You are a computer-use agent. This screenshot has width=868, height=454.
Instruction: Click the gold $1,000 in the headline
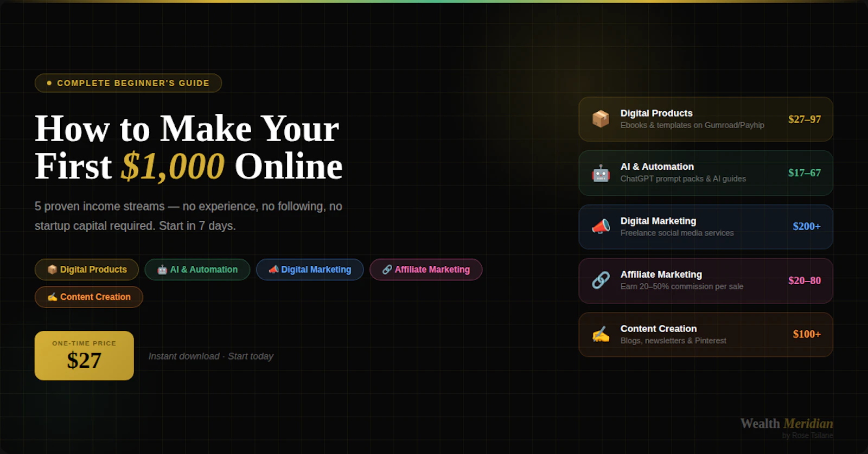pyautogui.click(x=173, y=166)
